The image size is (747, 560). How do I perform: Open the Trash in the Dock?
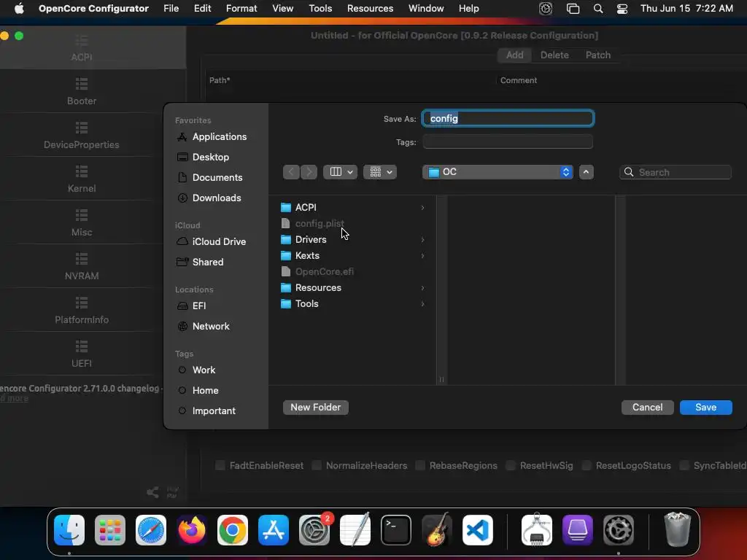pos(677,530)
